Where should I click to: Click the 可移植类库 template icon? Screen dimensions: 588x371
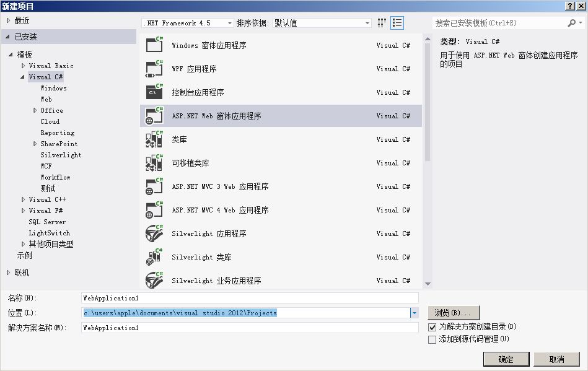[x=154, y=163]
